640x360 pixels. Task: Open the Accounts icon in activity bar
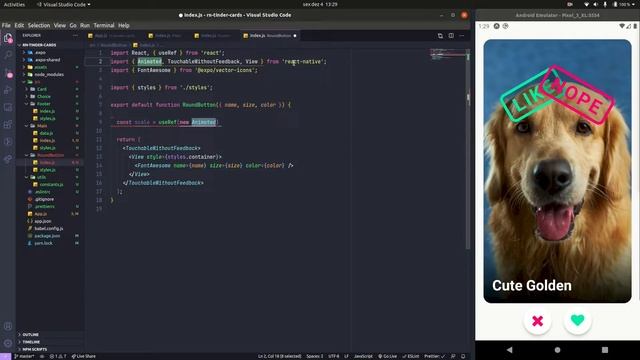click(8, 326)
